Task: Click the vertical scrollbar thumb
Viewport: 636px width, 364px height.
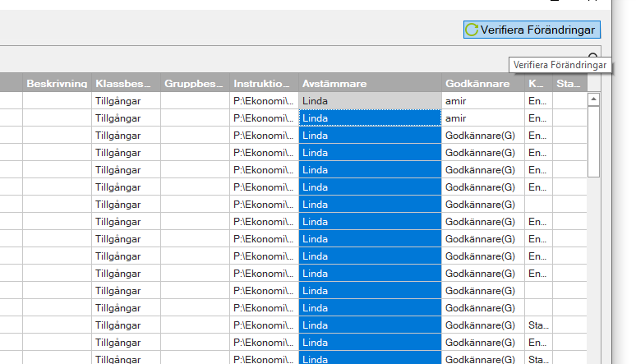Action: (593, 141)
